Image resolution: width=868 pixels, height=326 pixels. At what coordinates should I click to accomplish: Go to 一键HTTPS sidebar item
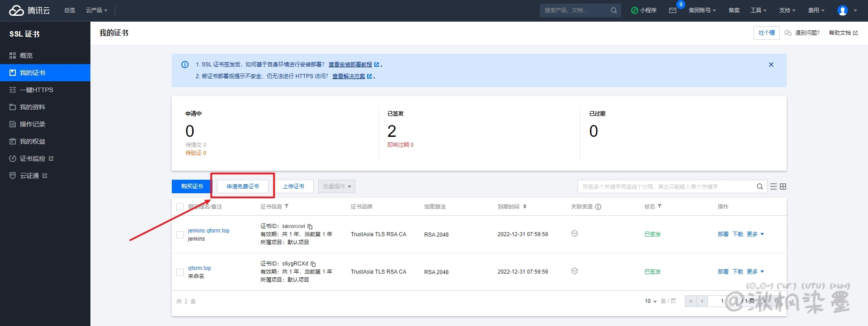[36, 90]
